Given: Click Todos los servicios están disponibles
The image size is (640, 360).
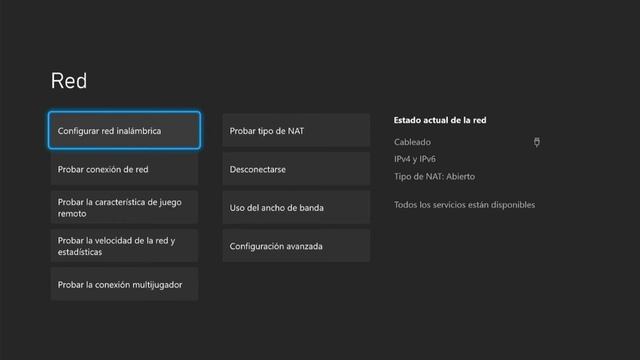Looking at the screenshot, I should [464, 204].
